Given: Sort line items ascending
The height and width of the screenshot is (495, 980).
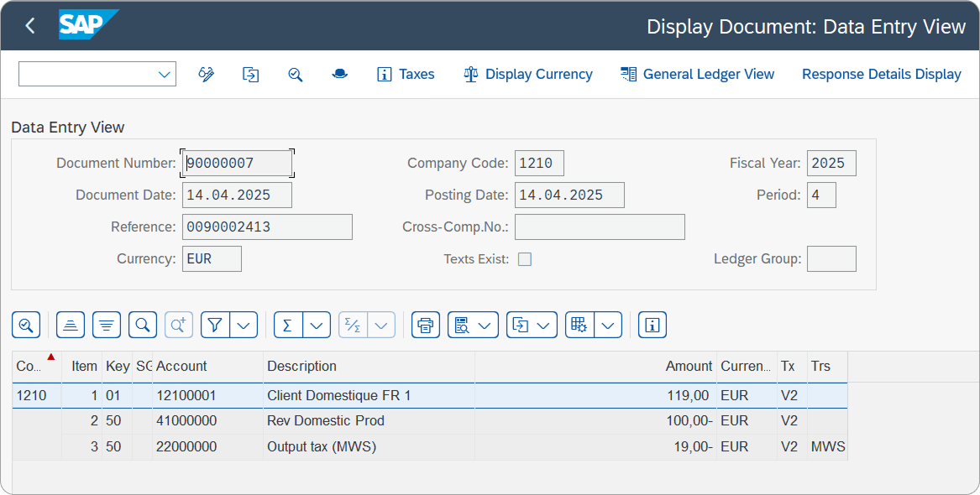Looking at the screenshot, I should click(x=70, y=325).
